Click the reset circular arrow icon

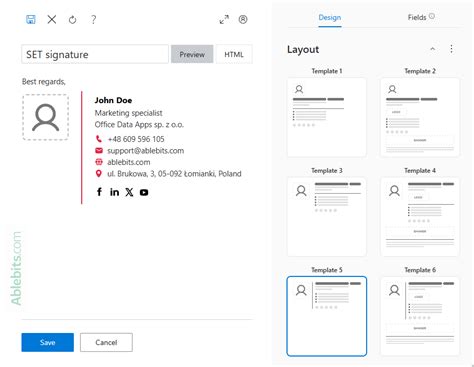tap(72, 20)
